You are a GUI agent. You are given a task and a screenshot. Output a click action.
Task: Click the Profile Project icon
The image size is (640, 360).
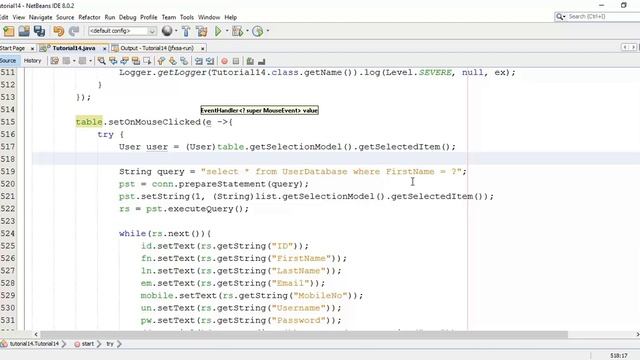[x=258, y=31]
